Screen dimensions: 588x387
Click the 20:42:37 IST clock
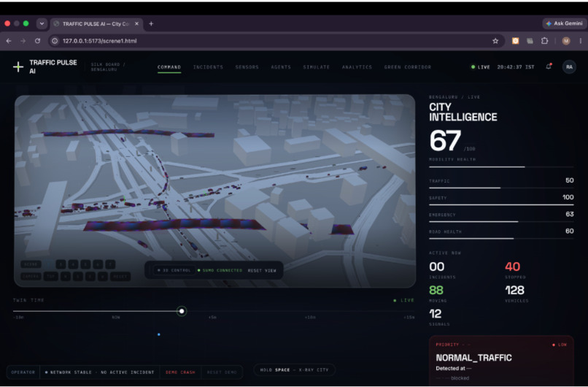point(516,67)
